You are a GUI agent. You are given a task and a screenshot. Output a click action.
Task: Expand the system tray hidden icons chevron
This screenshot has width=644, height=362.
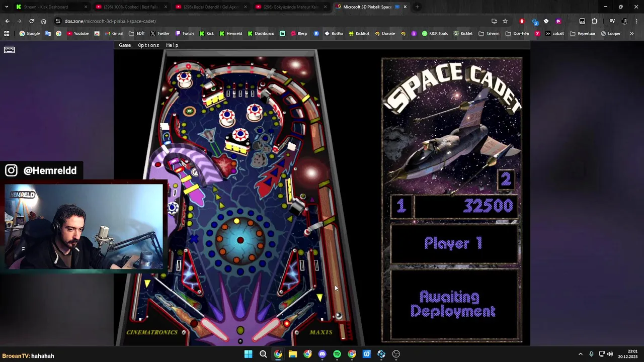(580, 354)
